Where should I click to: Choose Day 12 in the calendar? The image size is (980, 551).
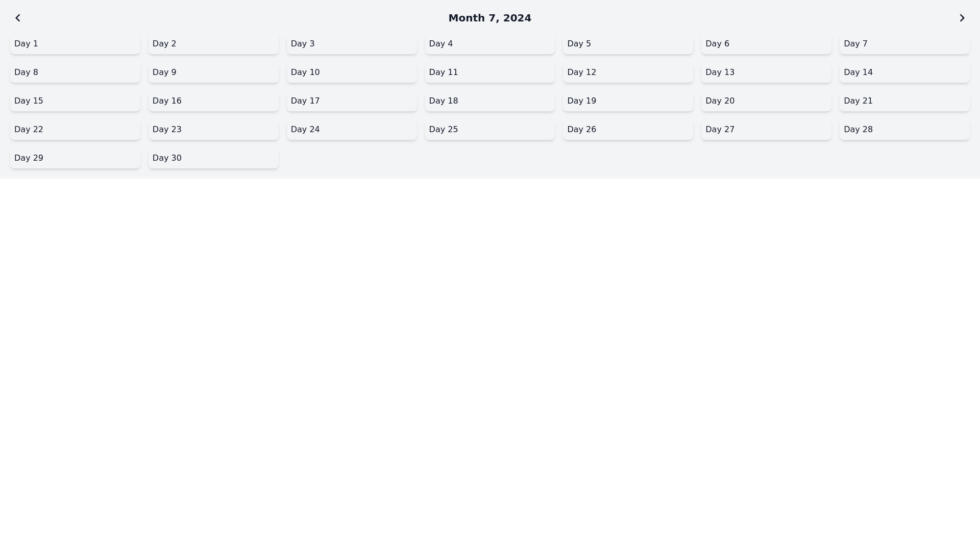pos(628,72)
